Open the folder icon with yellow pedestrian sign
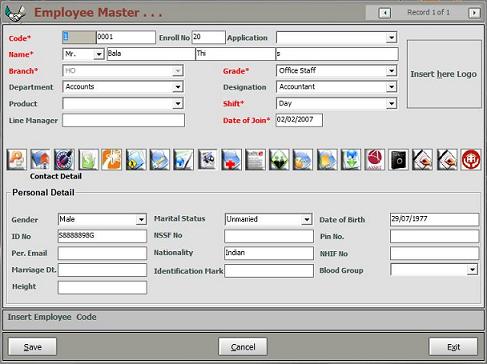487x364 pixels. point(136,160)
